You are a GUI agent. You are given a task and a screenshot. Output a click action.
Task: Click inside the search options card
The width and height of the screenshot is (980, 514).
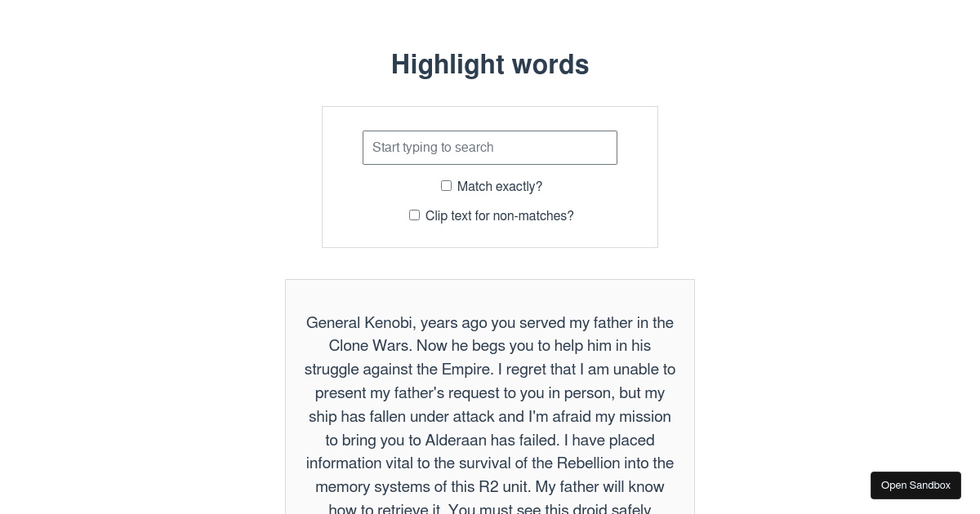(x=490, y=177)
